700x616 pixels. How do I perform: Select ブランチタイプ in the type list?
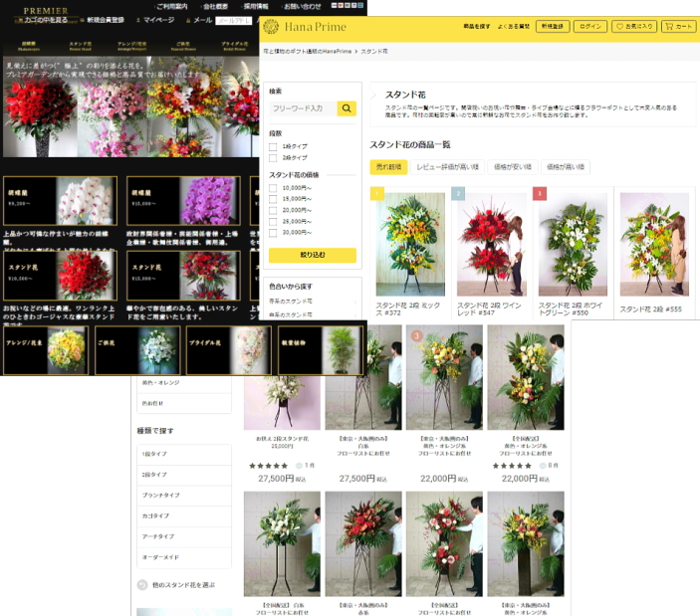click(184, 496)
